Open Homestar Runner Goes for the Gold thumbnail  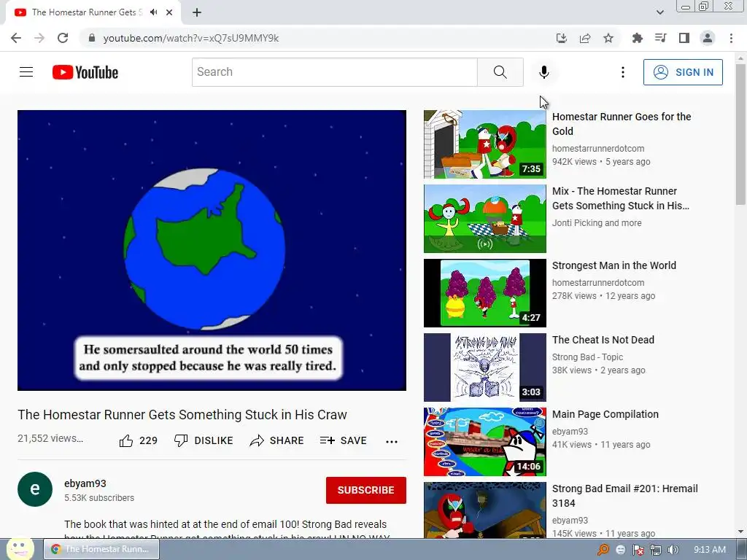pos(485,144)
